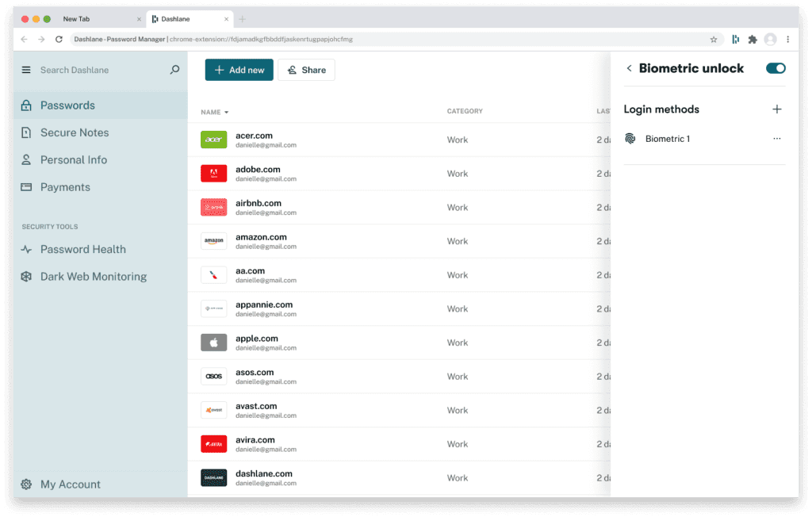Reload the page
This screenshot has width=812, height=517.
[59, 40]
